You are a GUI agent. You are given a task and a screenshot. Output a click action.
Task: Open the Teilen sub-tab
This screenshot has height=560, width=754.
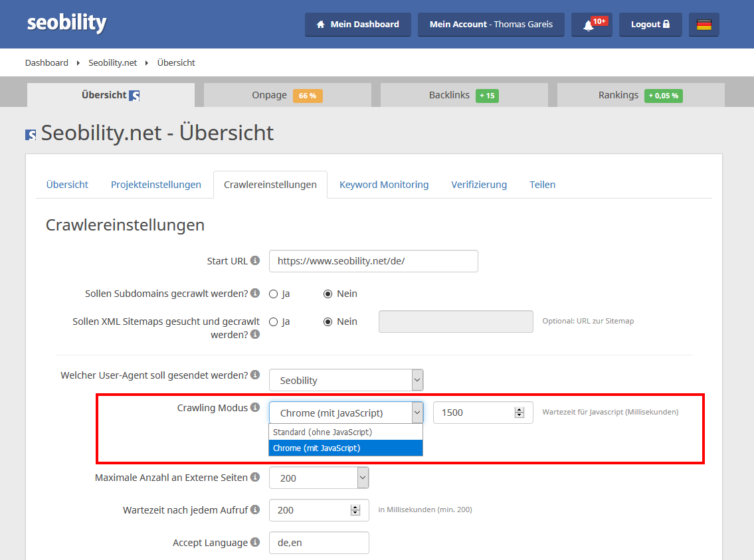[x=543, y=185]
